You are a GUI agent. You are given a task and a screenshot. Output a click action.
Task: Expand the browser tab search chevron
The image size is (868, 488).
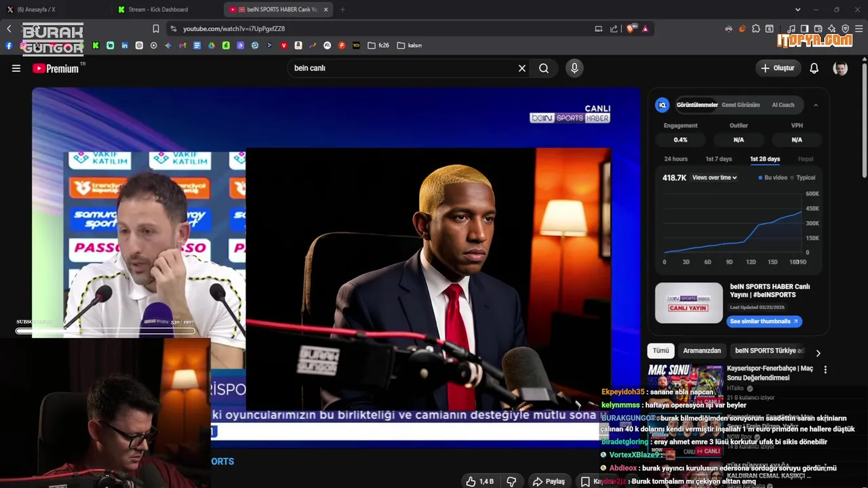coord(797,9)
